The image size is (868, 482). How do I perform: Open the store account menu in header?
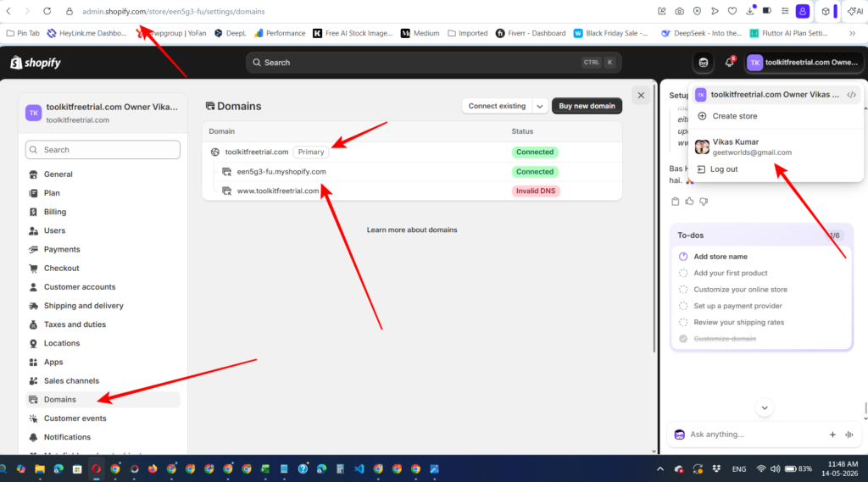pyautogui.click(x=804, y=63)
